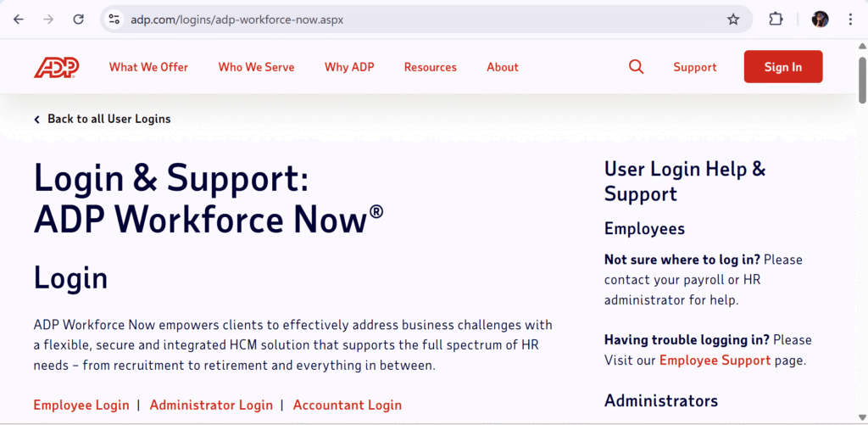Viewport: 868px width, 425px height.
Task: Open the Accountant Login link
Action: [347, 405]
